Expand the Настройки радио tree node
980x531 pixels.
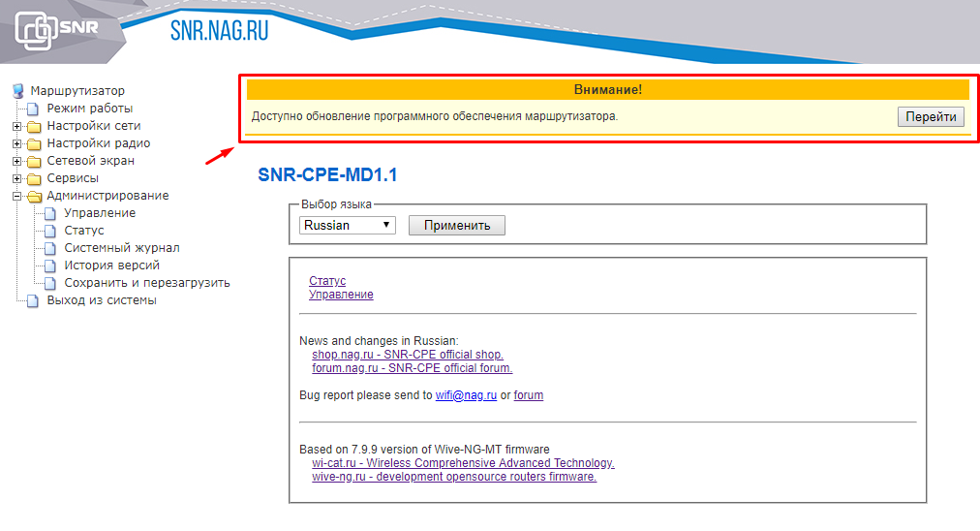click(16, 143)
